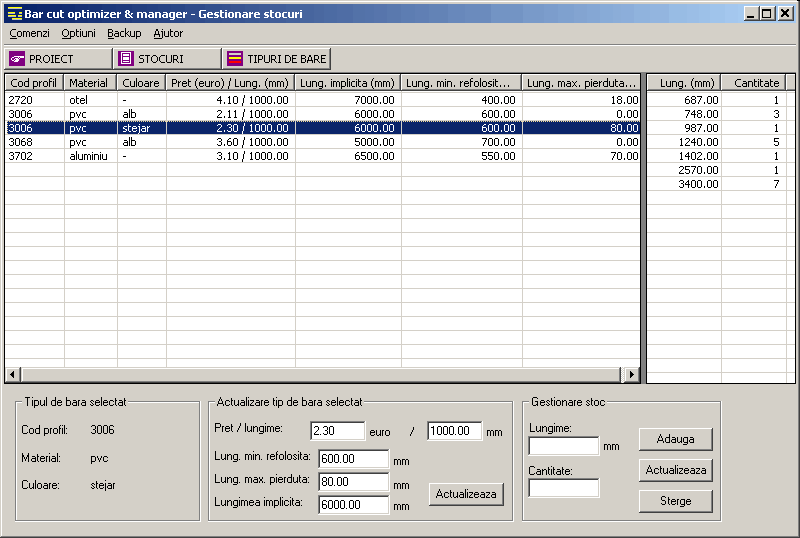Open the Optiuni menu
800x538 pixels.
coord(78,33)
